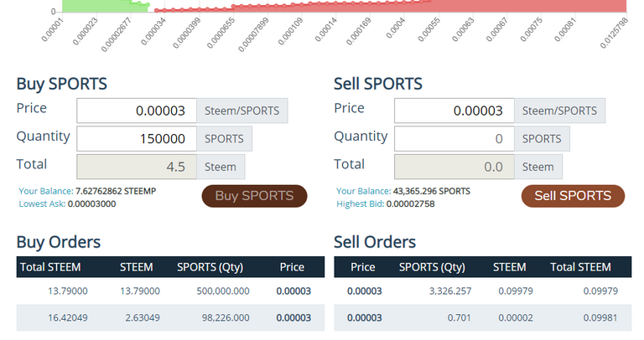Click the Buy Orders heading

[x=59, y=242]
